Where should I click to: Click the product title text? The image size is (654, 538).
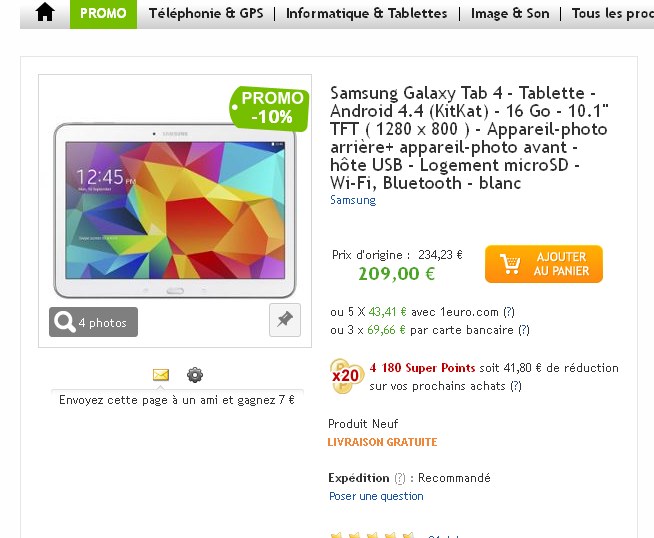pyautogui.click(x=468, y=138)
